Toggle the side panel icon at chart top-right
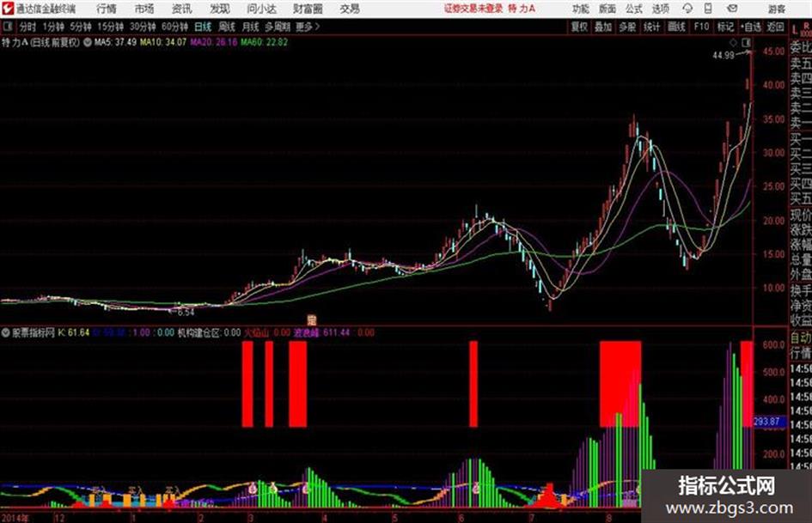 746,42
